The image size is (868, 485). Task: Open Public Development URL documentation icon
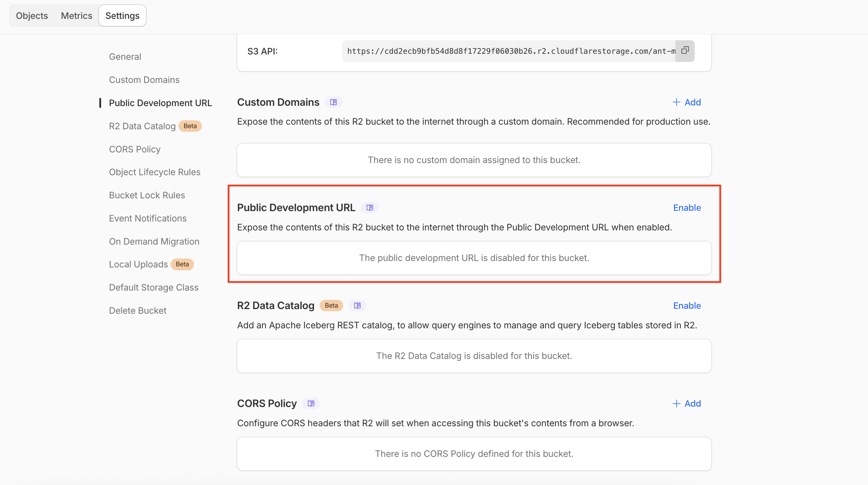pyautogui.click(x=370, y=208)
